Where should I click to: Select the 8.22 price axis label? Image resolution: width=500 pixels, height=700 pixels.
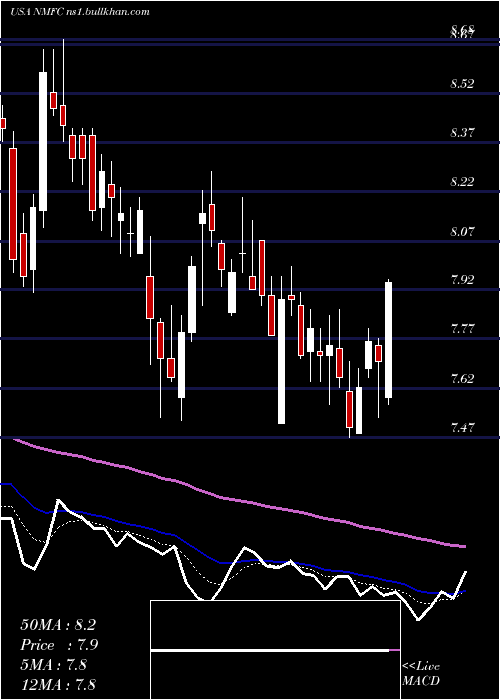click(462, 182)
